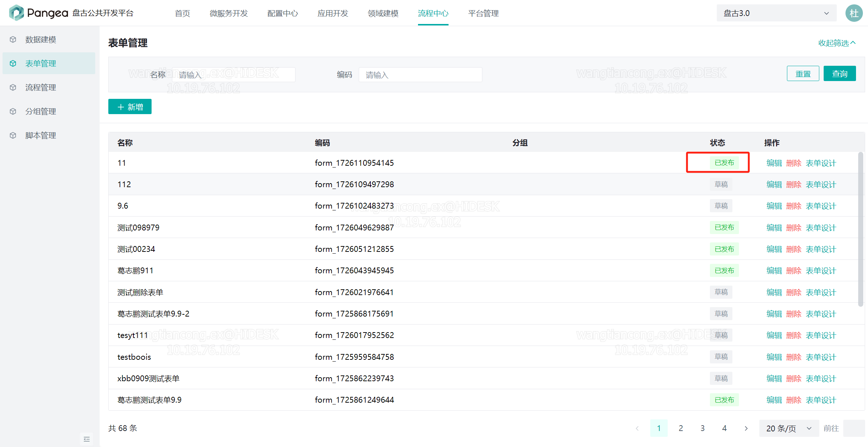The height and width of the screenshot is (447, 868).
Task: Click code form_1726049629887
Action: click(x=354, y=227)
